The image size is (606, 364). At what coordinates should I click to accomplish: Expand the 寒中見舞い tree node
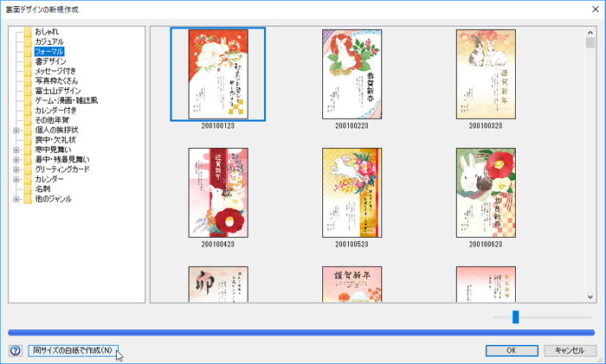pyautogui.click(x=16, y=150)
